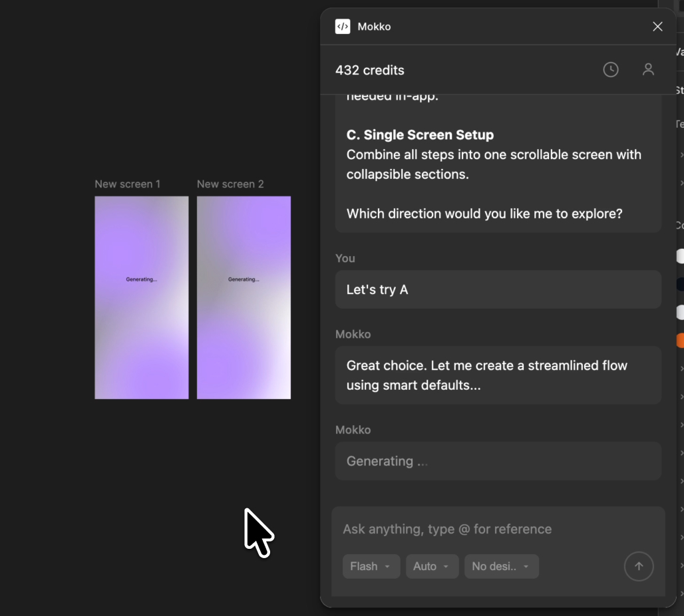684x616 pixels.
Task: Close the Mokko panel
Action: pyautogui.click(x=657, y=27)
